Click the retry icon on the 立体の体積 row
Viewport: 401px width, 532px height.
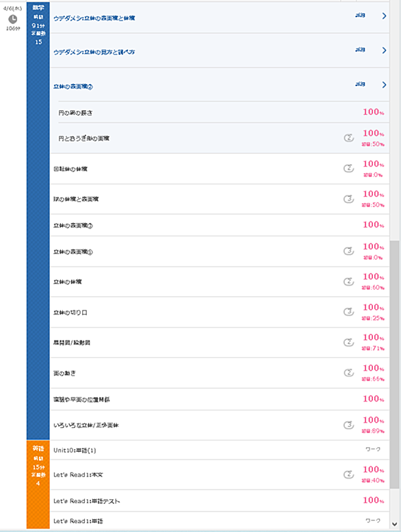349,282
